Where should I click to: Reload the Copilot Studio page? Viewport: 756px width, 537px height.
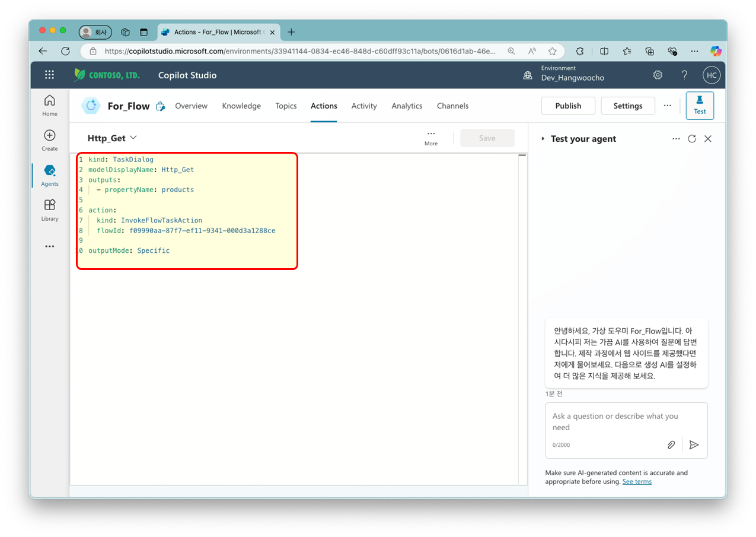65,51
